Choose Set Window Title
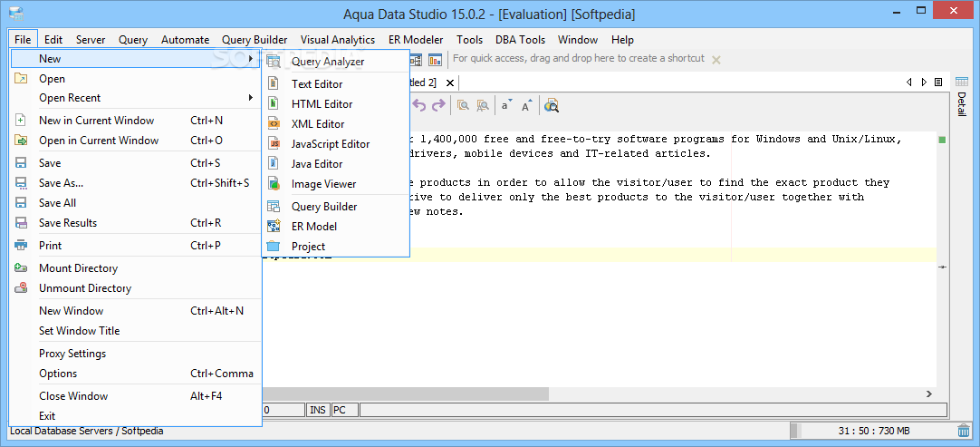This screenshot has width=980, height=447. [x=135, y=331]
